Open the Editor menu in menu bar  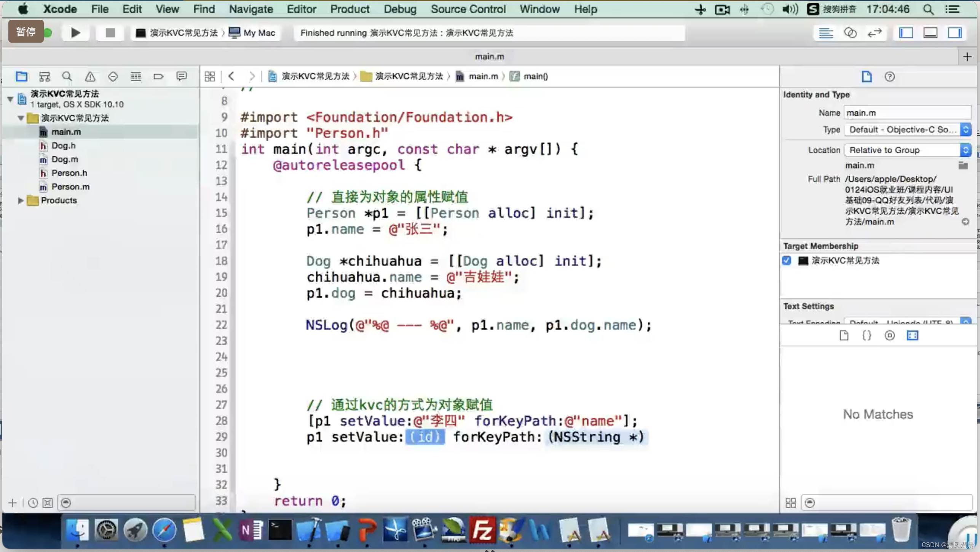click(x=300, y=9)
